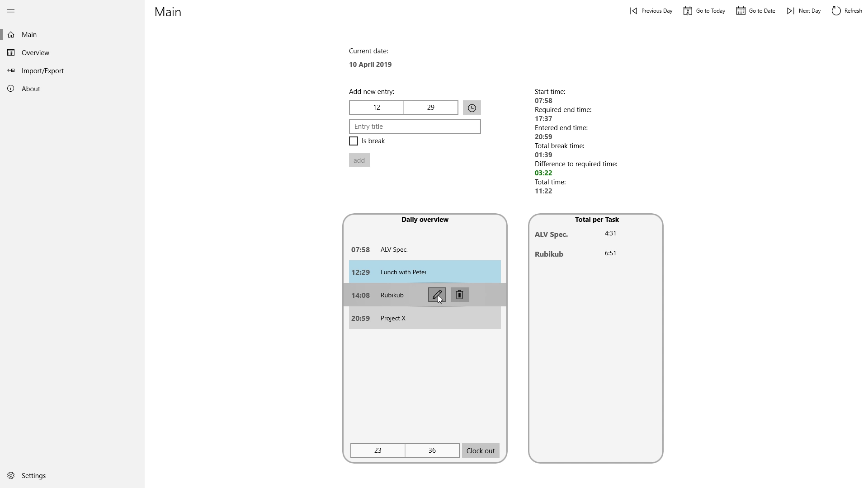868x488 pixels.
Task: Set entry time to now via clock icon
Action: [472, 108]
